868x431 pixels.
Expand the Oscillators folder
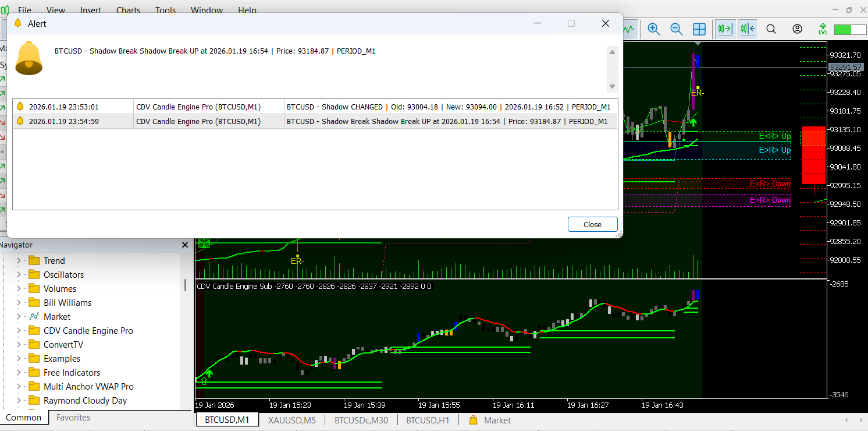(x=19, y=274)
